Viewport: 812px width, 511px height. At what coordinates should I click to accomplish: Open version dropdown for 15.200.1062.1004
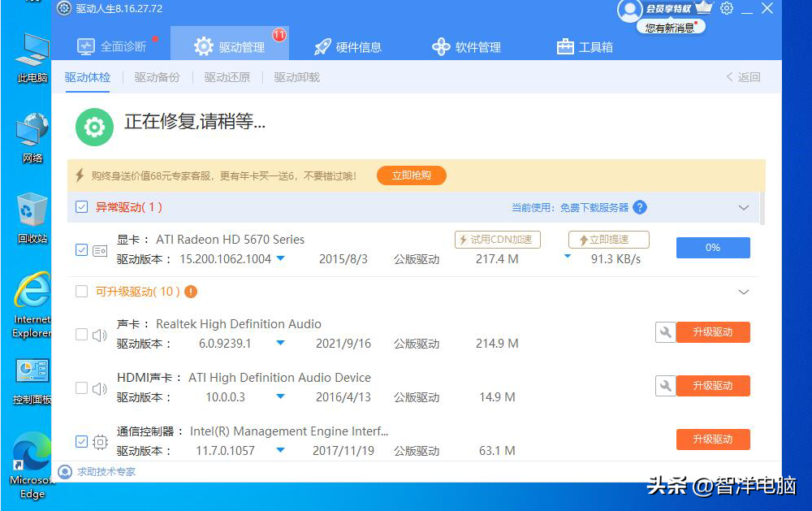tap(281, 258)
